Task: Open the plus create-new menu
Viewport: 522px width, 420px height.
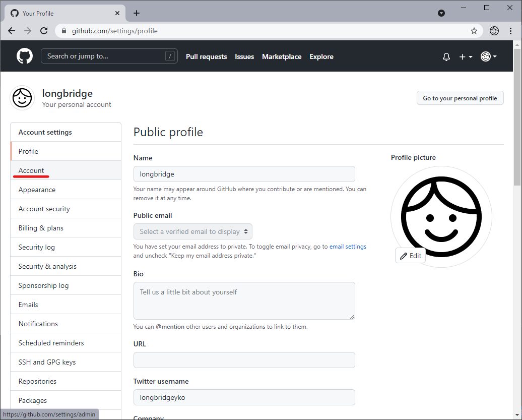Action: pyautogui.click(x=466, y=56)
